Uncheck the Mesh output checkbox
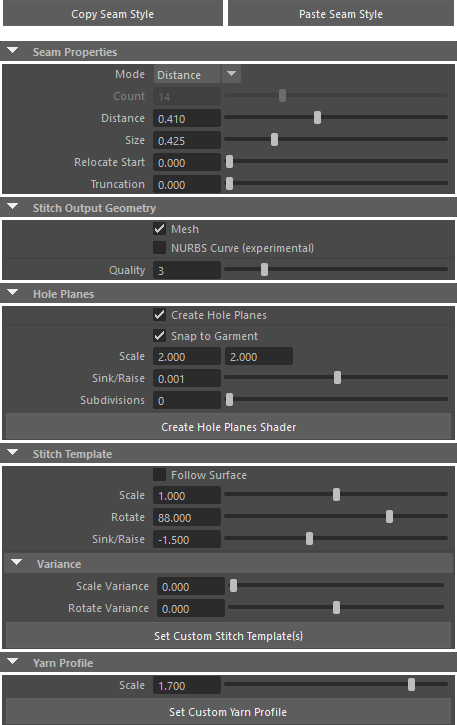The width and height of the screenshot is (457, 725). pos(160,228)
